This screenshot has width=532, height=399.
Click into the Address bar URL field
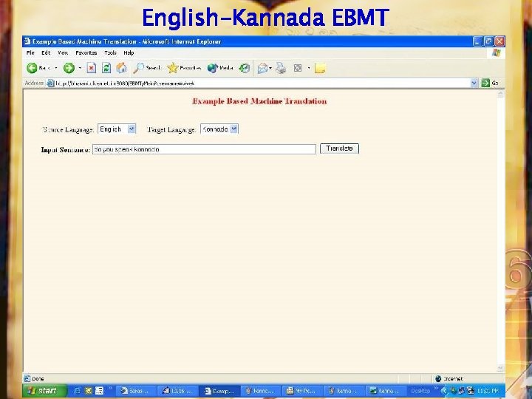(x=262, y=83)
